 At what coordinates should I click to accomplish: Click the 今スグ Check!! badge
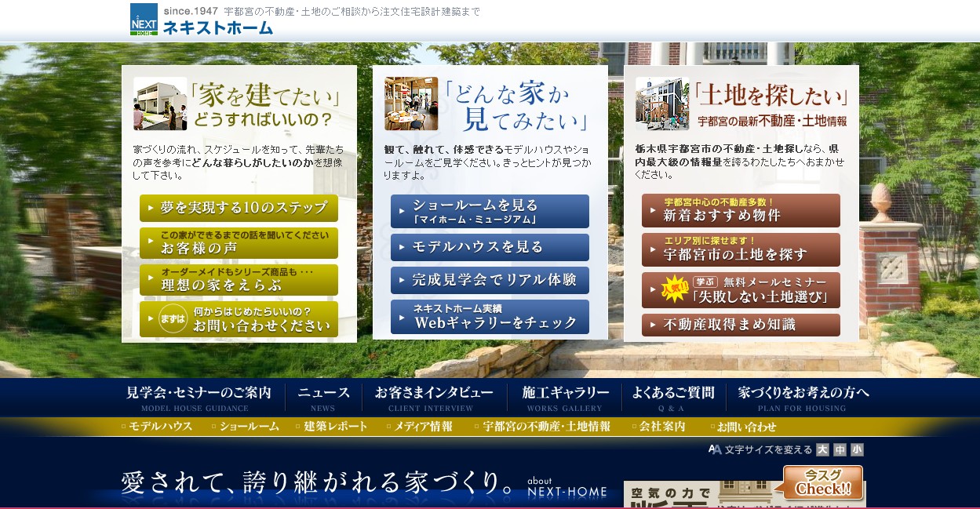coord(822,482)
